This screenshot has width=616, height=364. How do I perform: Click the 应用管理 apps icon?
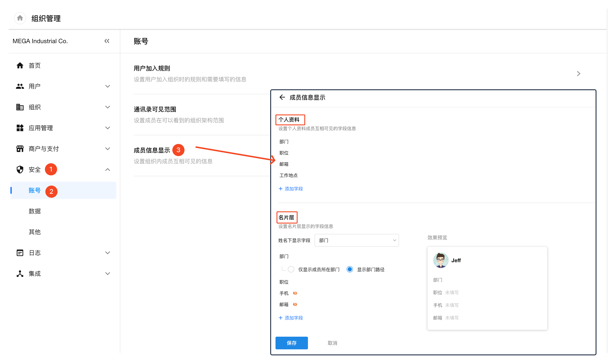click(x=20, y=128)
